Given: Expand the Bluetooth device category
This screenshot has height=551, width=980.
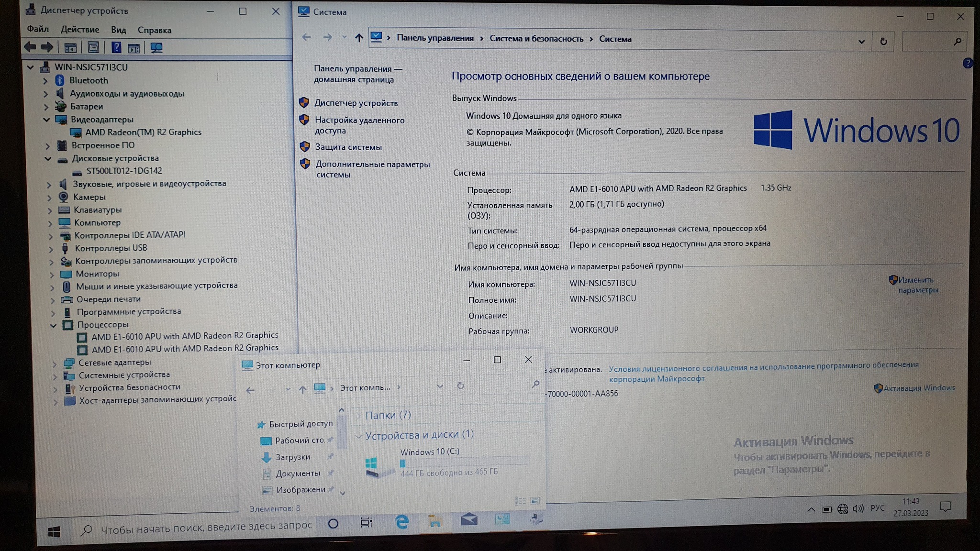Looking at the screenshot, I should [x=45, y=80].
